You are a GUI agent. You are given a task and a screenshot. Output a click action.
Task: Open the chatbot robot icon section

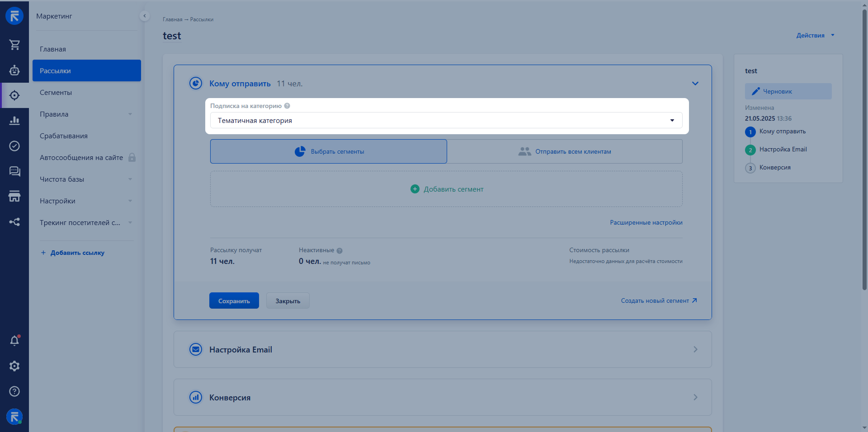[x=14, y=70]
